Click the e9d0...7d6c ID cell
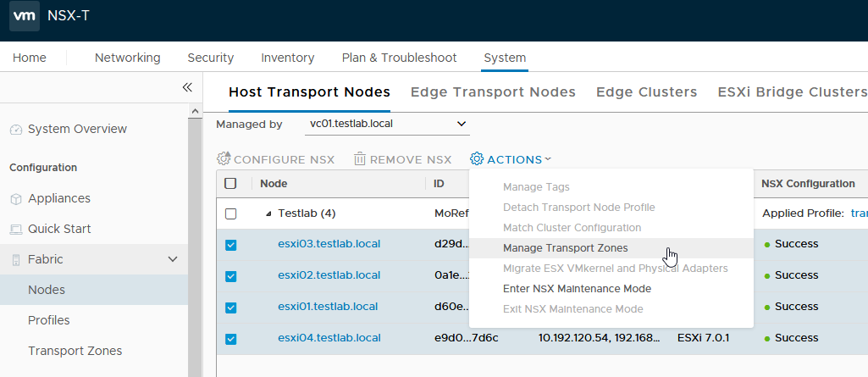The width and height of the screenshot is (868, 377). tap(466, 338)
